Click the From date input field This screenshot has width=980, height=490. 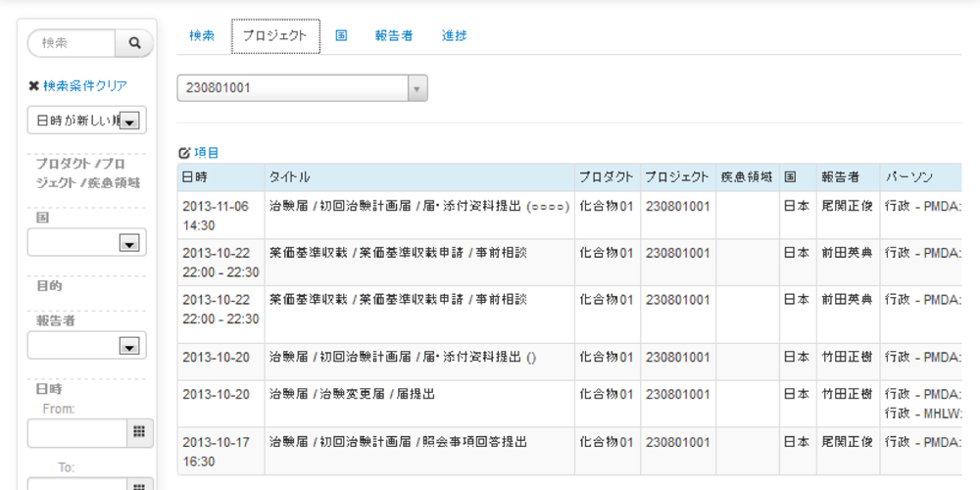point(77,432)
